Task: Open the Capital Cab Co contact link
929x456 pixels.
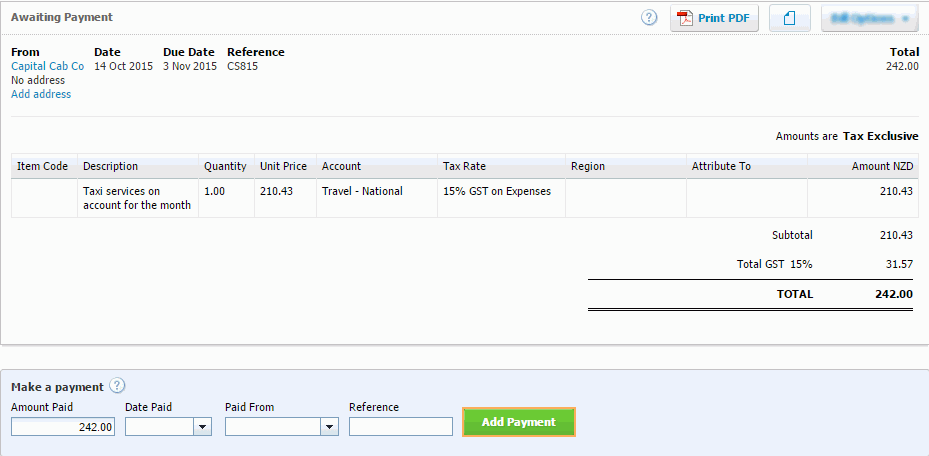Action: pos(47,66)
